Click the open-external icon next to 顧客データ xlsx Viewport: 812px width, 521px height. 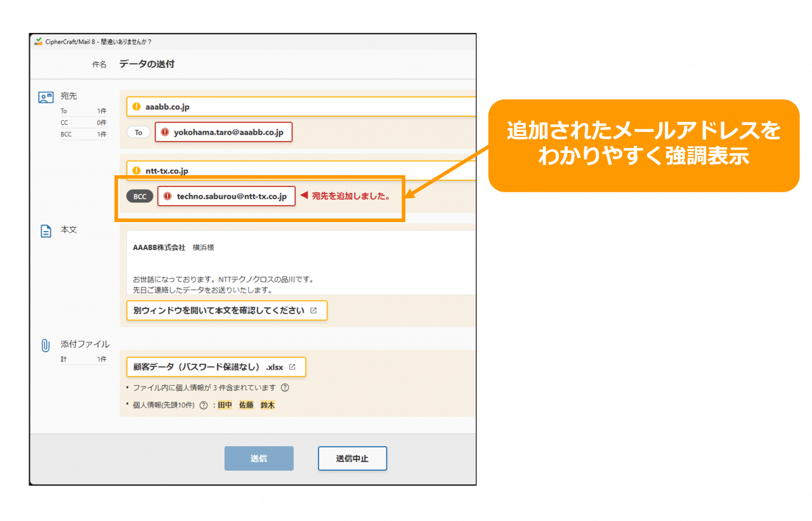click(292, 367)
